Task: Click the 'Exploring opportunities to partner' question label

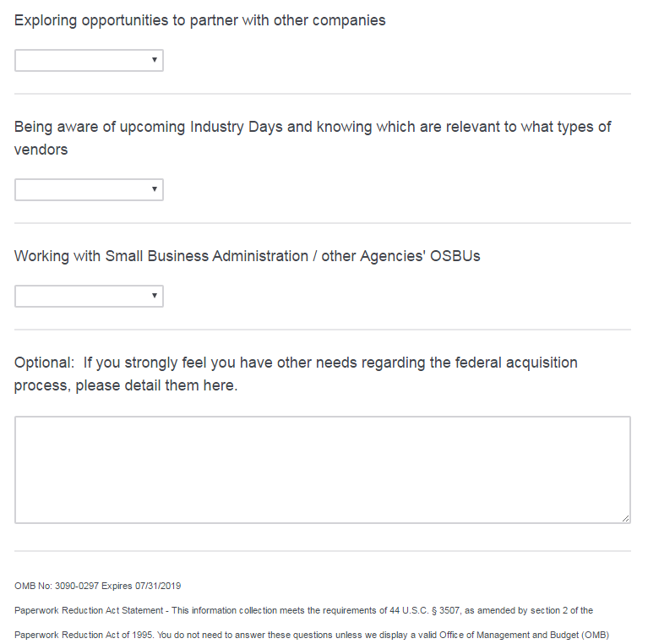Action: (x=200, y=20)
